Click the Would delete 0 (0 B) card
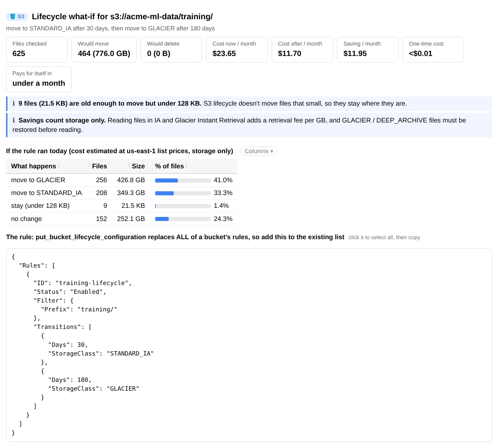 [x=171, y=50]
